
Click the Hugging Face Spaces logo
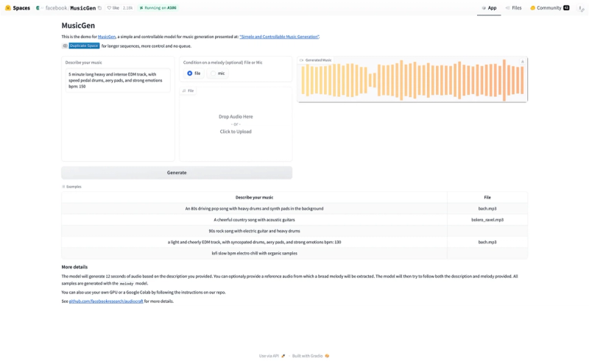tap(8, 8)
